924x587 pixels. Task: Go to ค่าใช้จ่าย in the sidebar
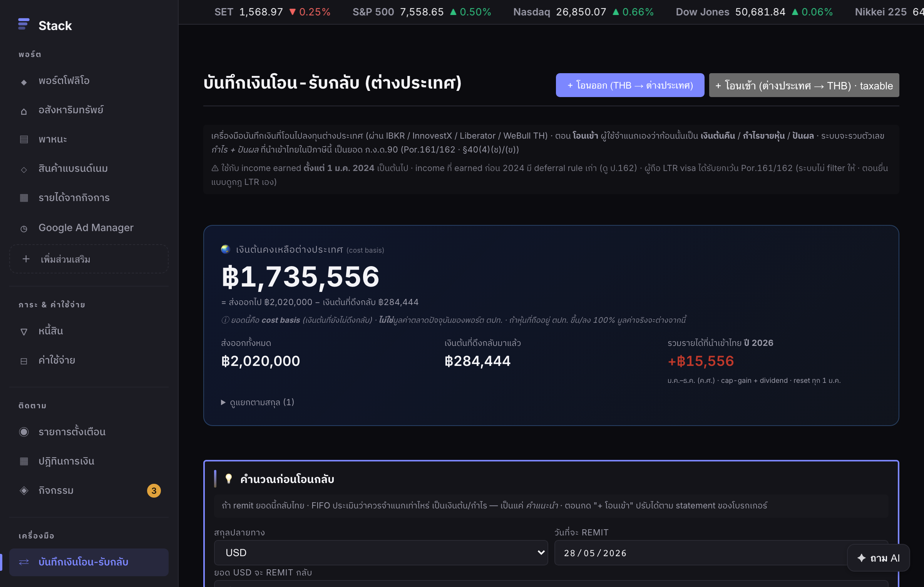89,360
